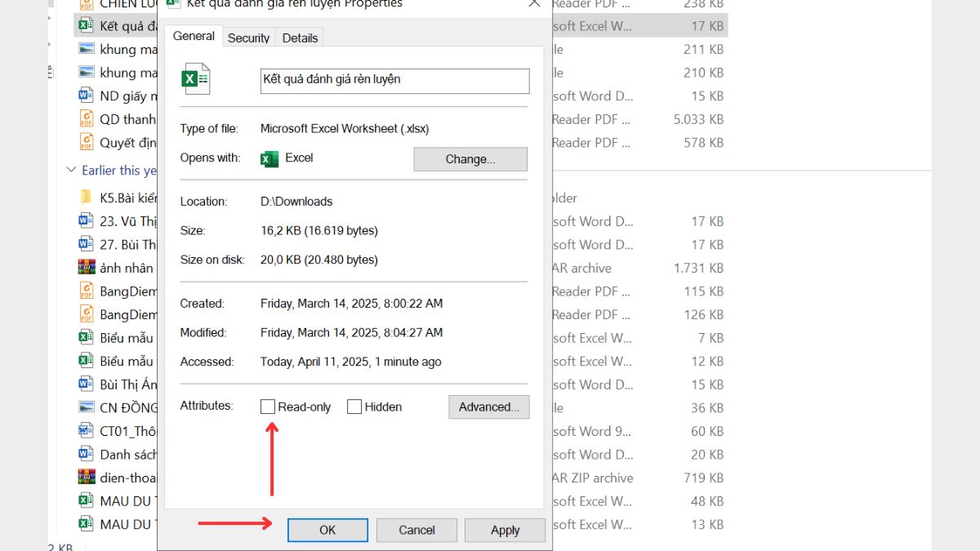Select the WinRAR icon for ảnh nhân
Viewport: 980px width, 551px height.
[x=87, y=268]
